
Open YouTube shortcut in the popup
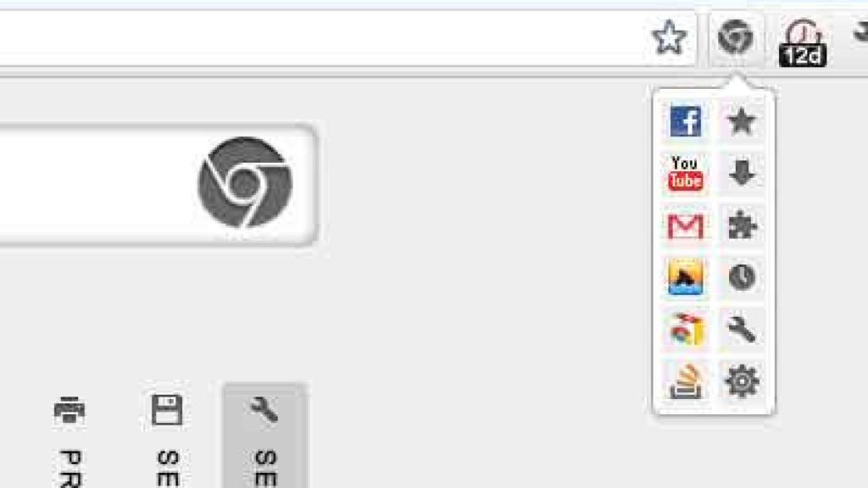tap(685, 173)
